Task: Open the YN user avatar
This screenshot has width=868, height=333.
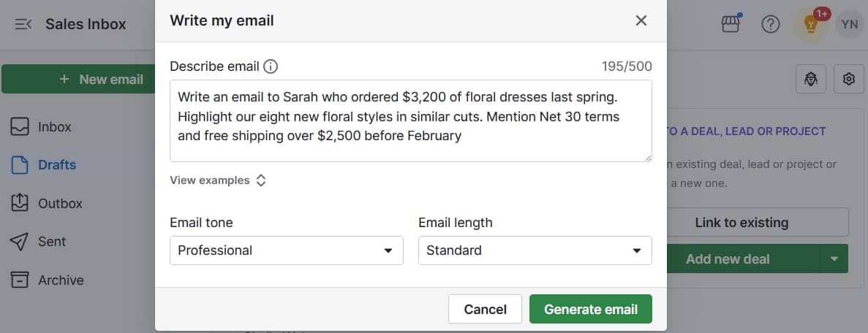Action: 850,24
